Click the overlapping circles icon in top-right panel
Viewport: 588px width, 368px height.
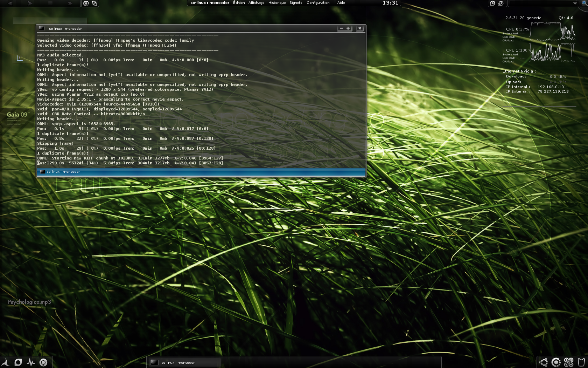coord(501,3)
